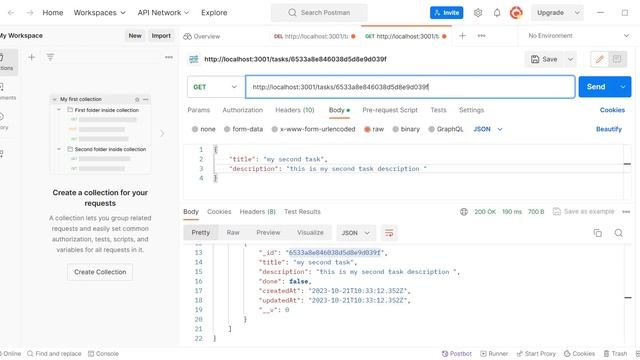This screenshot has height=360, width=640.
Task: Open the No Environment selector
Action: pyautogui.click(x=579, y=36)
